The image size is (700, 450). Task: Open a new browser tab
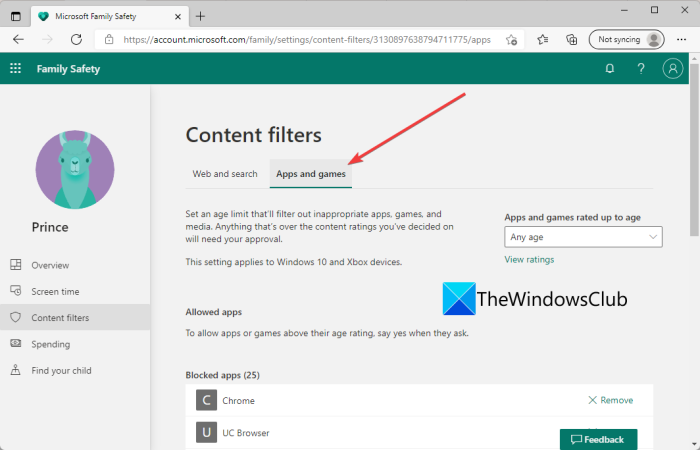(200, 17)
